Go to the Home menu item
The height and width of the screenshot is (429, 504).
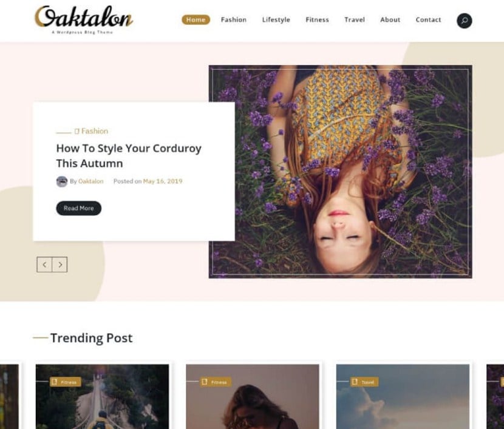point(196,19)
